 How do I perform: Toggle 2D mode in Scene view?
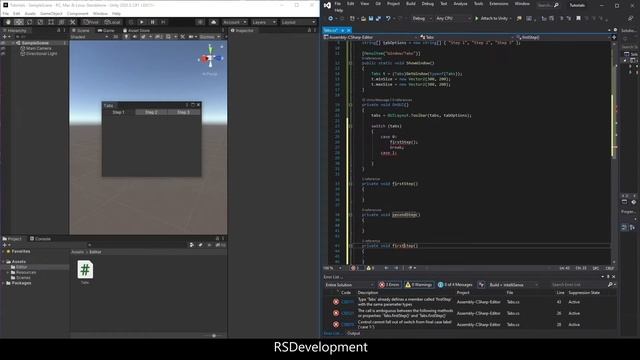tap(116, 37)
